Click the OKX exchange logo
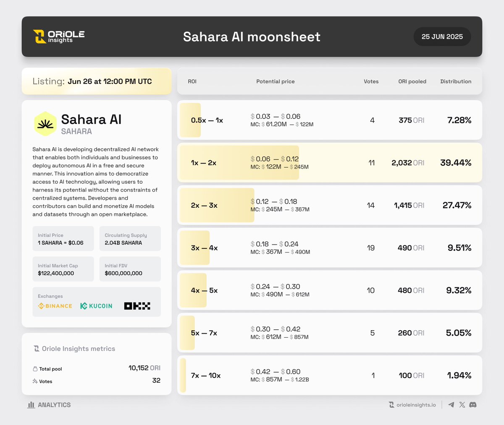This screenshot has height=425, width=504. pos(137,306)
